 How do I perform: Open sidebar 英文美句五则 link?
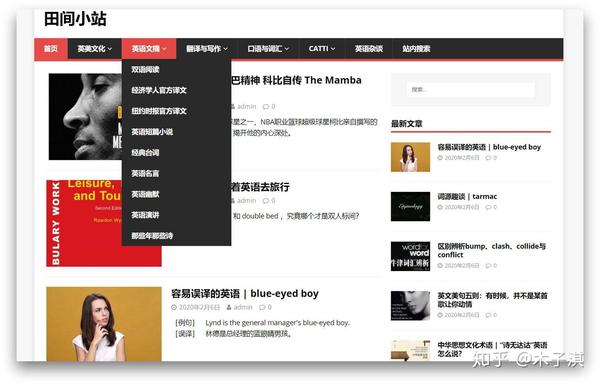pyautogui.click(x=492, y=300)
